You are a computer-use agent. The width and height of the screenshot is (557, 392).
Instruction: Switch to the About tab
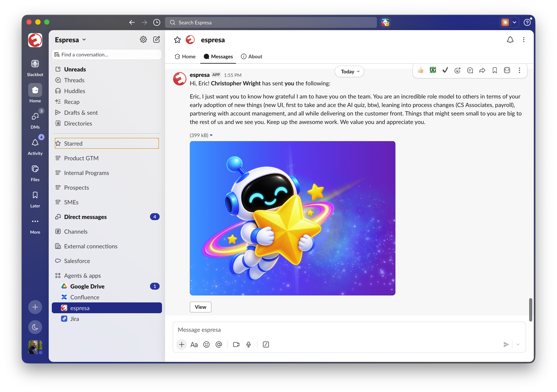pos(251,57)
